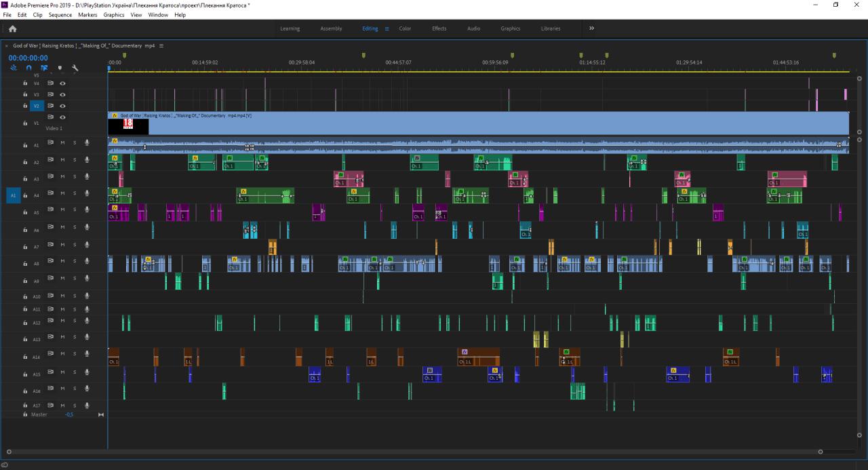The image size is (868, 470).
Task: Open the Clip menu
Action: 37,14
